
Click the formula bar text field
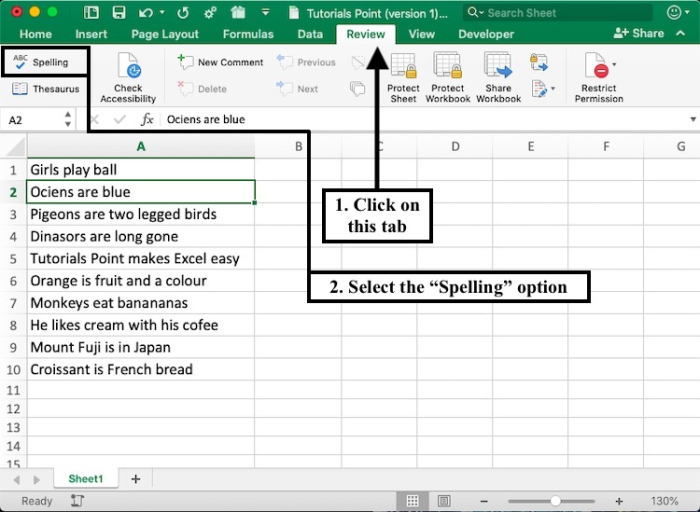pyautogui.click(x=424, y=119)
